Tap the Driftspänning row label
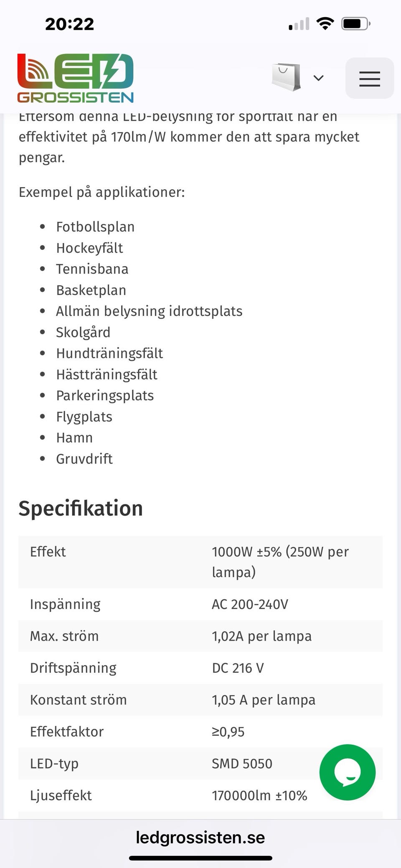The image size is (401, 868). pyautogui.click(x=73, y=668)
